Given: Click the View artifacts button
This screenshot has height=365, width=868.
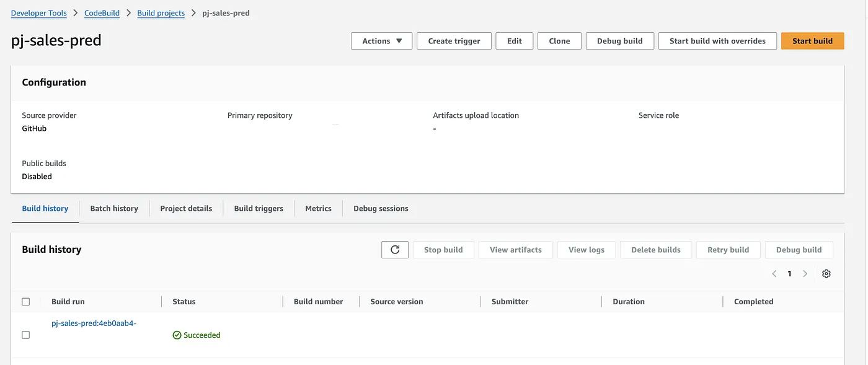Looking at the screenshot, I should [516, 250].
